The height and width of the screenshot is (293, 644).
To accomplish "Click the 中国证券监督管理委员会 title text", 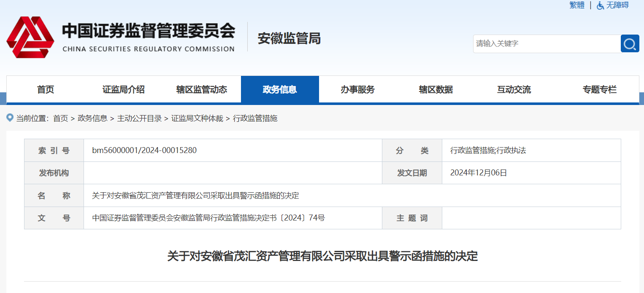I will click(148, 32).
